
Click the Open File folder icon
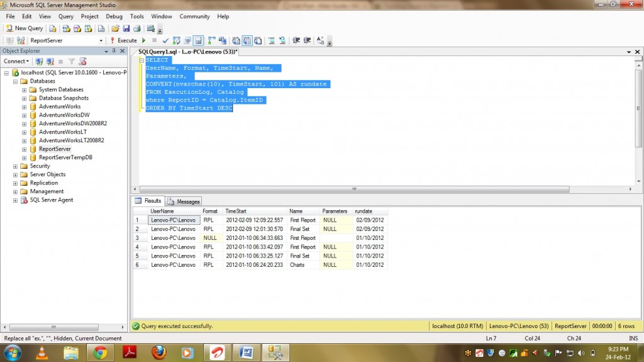click(115, 28)
